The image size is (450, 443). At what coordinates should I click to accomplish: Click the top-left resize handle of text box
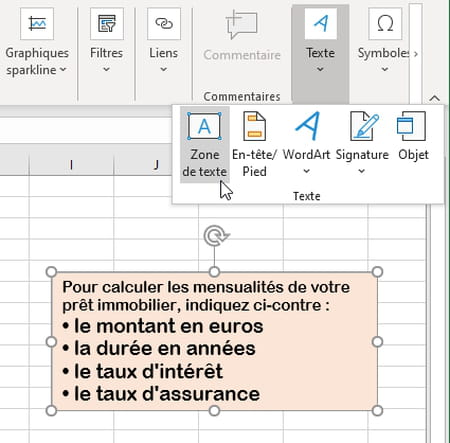(x=51, y=272)
